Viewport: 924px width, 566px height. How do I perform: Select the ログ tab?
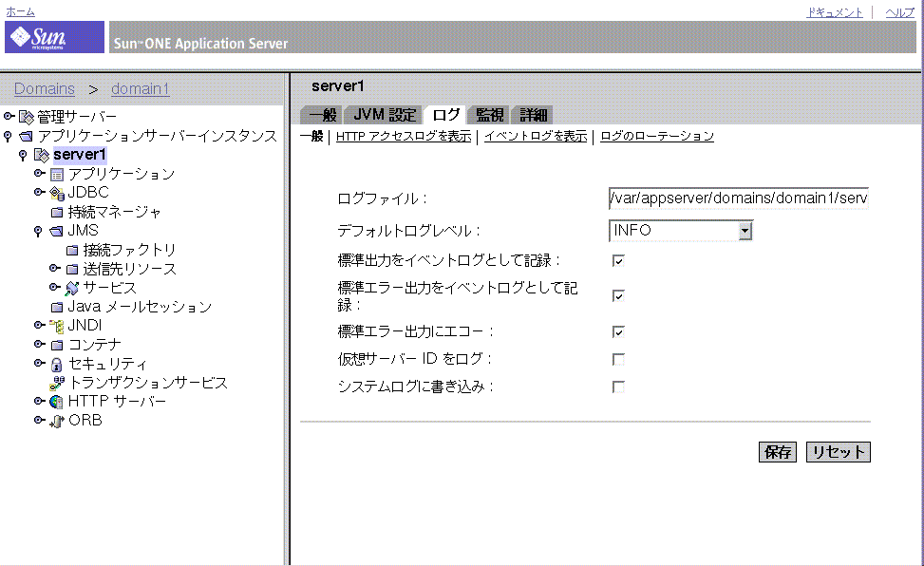445,115
